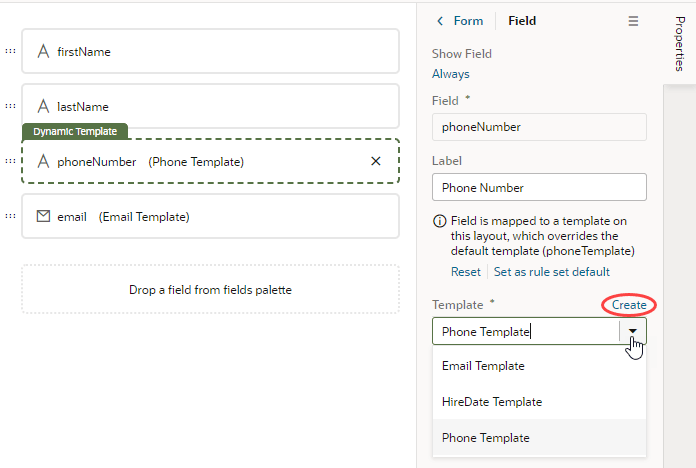Screen dimensions: 696x468
Task: Click the envelope icon on email field
Action: [43, 216]
